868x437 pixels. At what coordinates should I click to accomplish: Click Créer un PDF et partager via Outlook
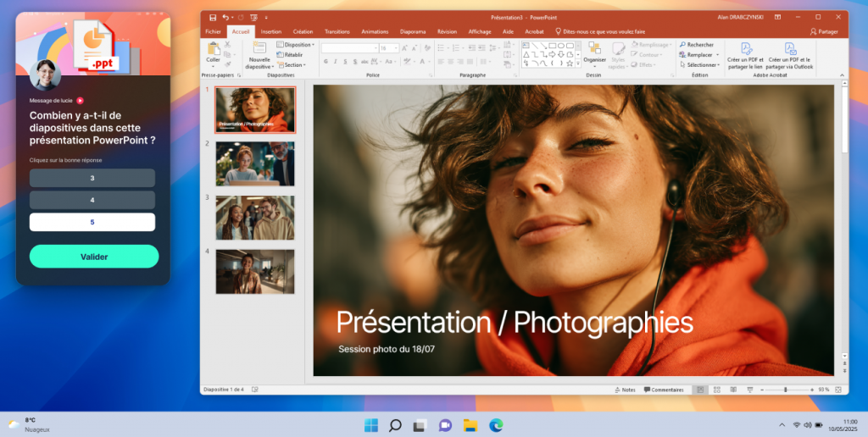pyautogui.click(x=790, y=56)
